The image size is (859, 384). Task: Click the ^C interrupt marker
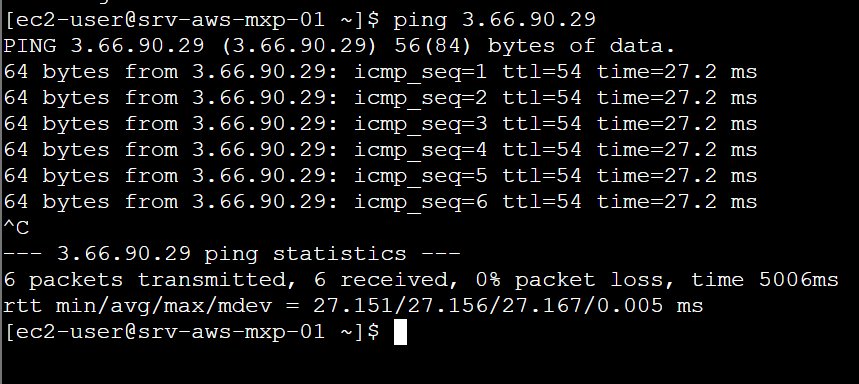click(16, 228)
